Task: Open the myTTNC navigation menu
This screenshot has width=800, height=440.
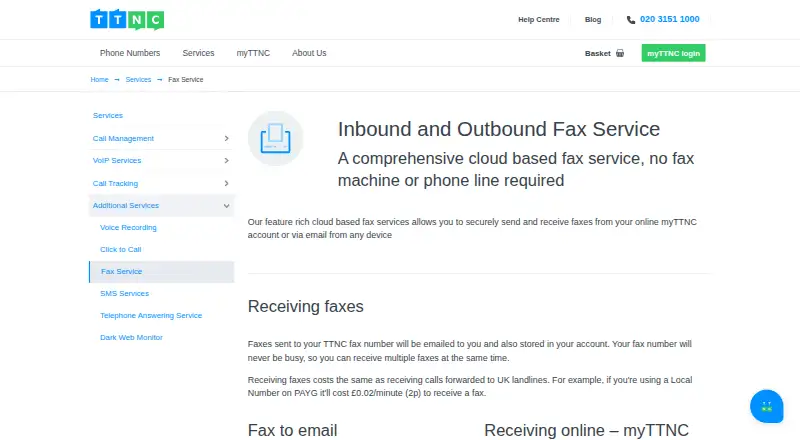Action: tap(253, 53)
